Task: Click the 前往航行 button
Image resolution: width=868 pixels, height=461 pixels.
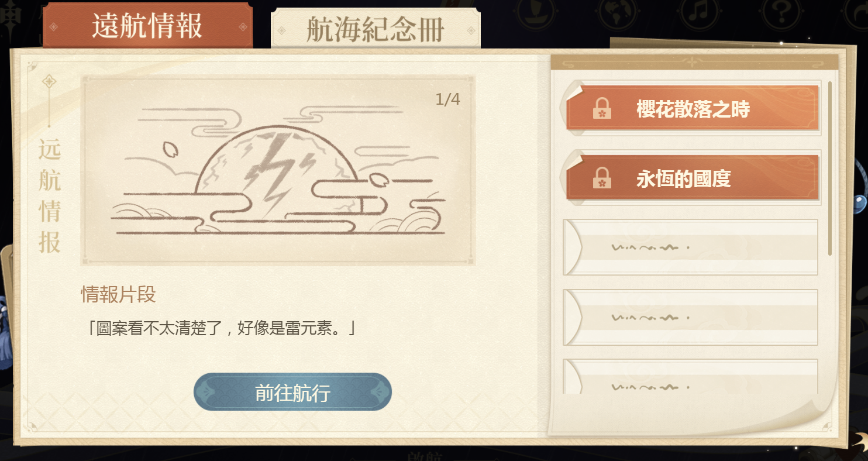Action: [292, 392]
